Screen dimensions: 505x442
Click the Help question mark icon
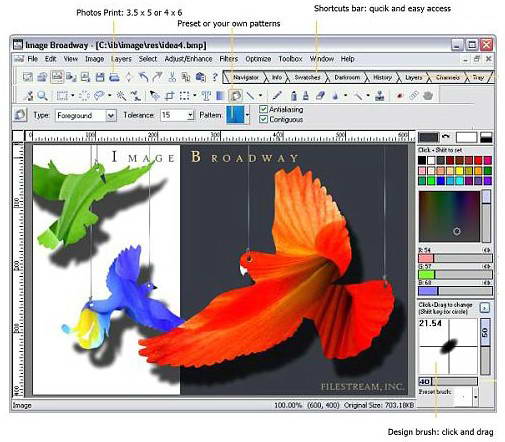pyautogui.click(x=215, y=77)
